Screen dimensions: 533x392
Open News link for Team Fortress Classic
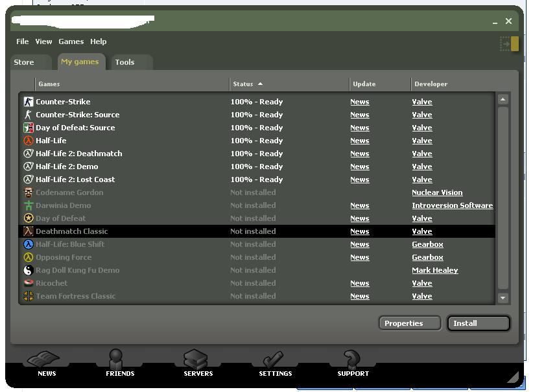point(360,296)
